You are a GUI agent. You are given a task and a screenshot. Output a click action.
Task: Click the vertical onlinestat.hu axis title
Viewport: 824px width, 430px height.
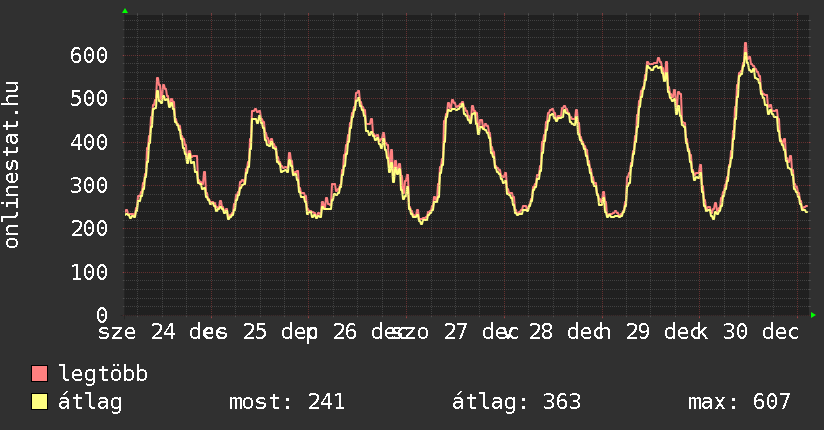tap(13, 165)
